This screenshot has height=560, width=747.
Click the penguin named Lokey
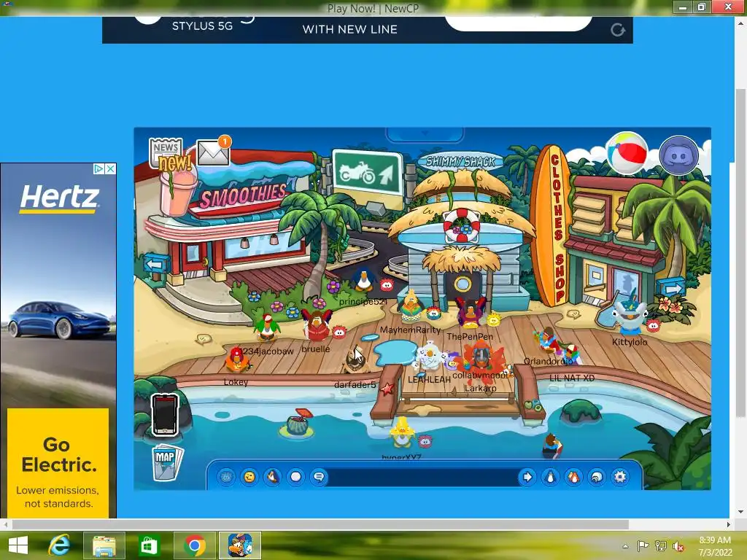pos(237,360)
